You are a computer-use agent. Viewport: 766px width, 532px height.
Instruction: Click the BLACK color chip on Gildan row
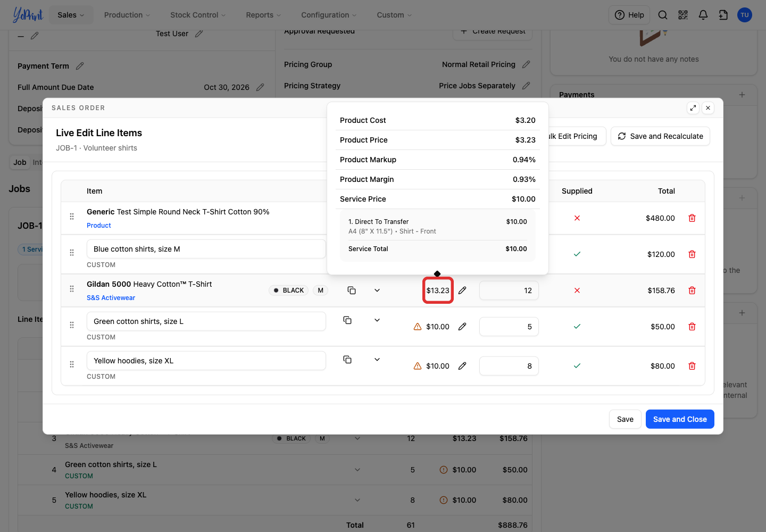[289, 290]
